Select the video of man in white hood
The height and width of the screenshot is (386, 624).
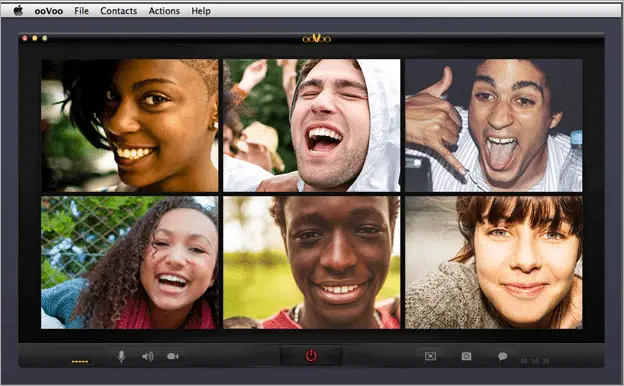click(x=312, y=125)
